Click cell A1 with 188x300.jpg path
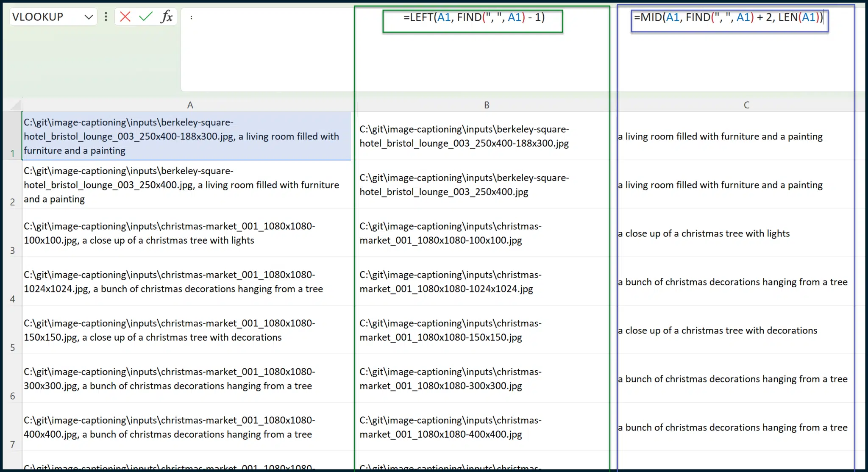 [x=186, y=136]
